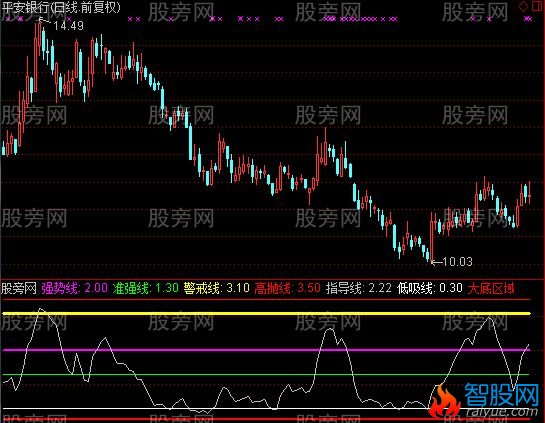Viewport: 545px width, 423px height.
Task: Click the 14.49 high price label
Action: (68, 26)
